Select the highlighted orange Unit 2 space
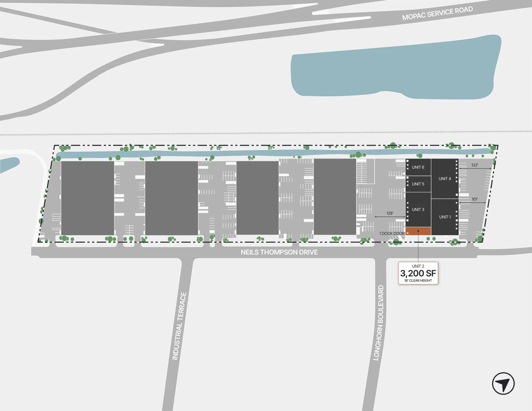Viewport: 532px width, 411px height. pos(418,231)
